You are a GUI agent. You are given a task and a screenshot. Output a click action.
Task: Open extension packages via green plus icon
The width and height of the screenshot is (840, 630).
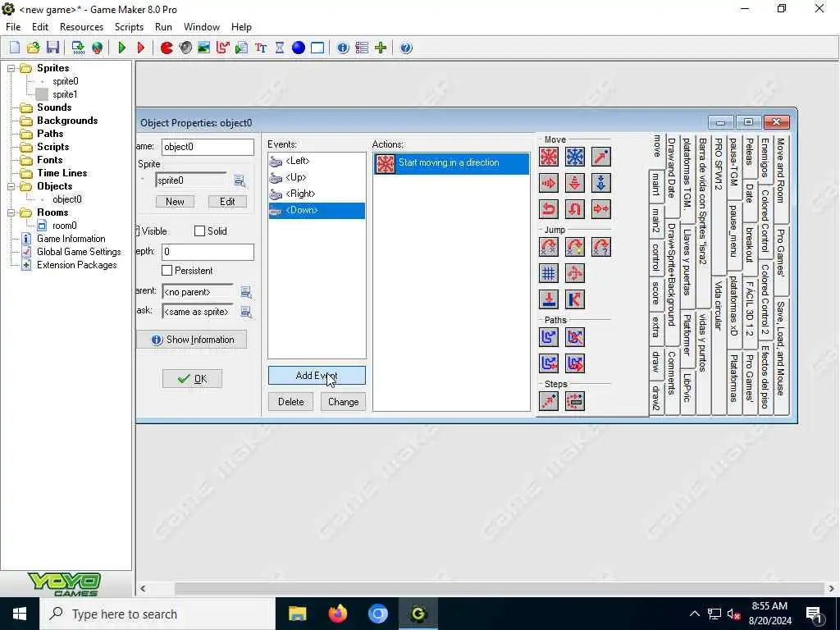coord(381,48)
